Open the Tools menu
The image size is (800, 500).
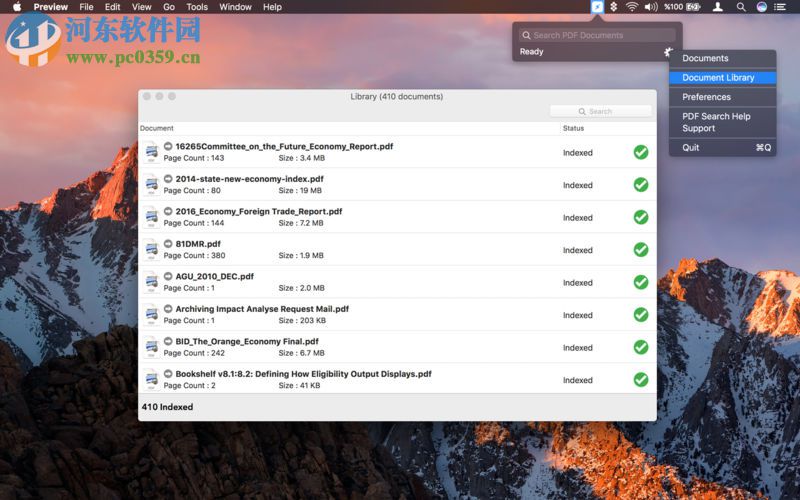click(197, 7)
